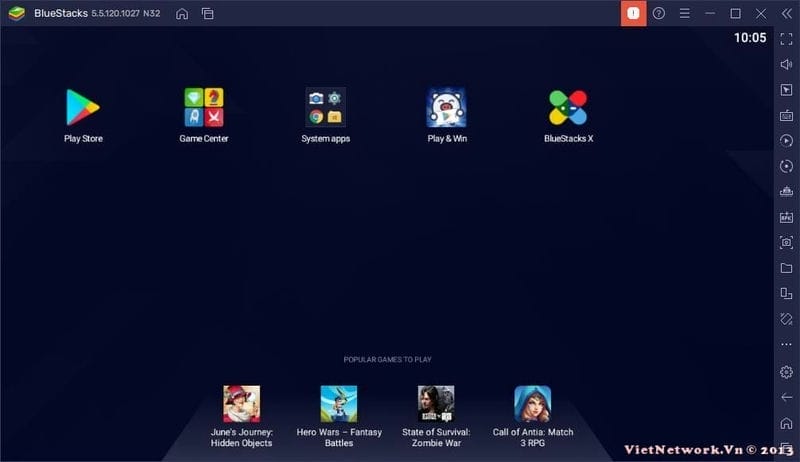The height and width of the screenshot is (462, 800).
Task: Collapse the side toolbar with double-arrow
Action: 786,14
